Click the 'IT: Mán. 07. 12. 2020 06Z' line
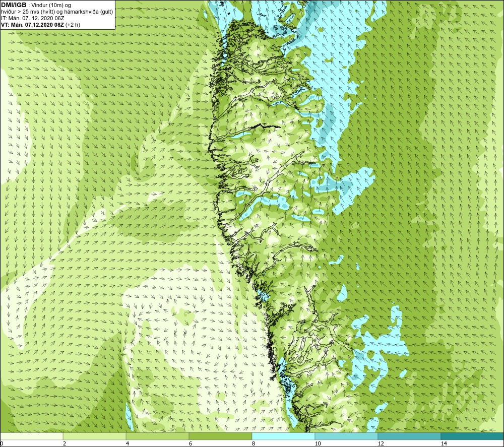 click(32, 18)
